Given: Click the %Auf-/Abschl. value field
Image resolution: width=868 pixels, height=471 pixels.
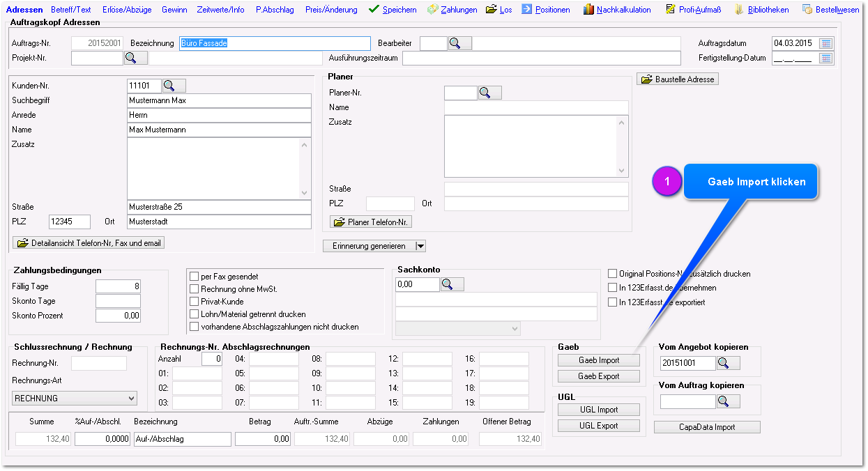Looking at the screenshot, I should [x=102, y=439].
